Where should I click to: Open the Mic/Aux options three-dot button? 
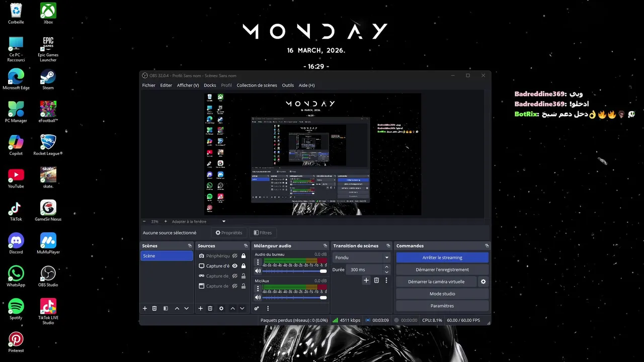pyautogui.click(x=258, y=289)
